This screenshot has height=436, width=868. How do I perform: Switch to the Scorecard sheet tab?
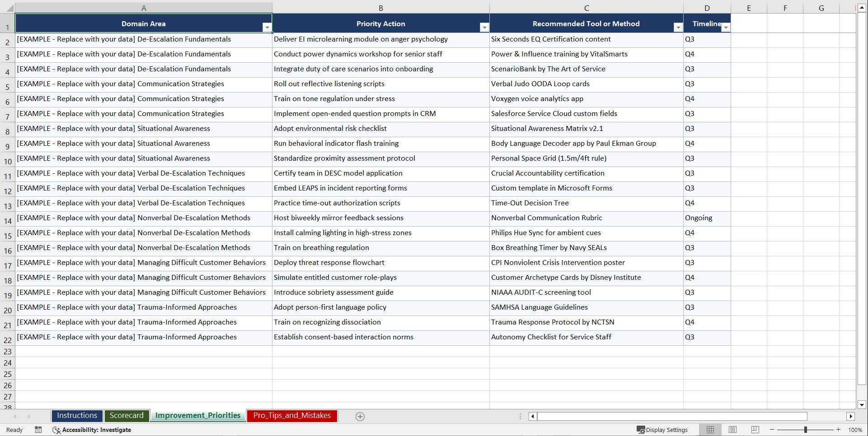click(127, 416)
